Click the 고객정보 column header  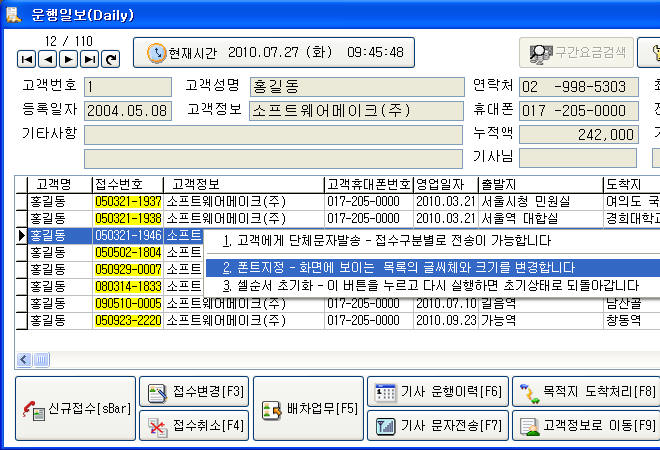pyautogui.click(x=244, y=184)
